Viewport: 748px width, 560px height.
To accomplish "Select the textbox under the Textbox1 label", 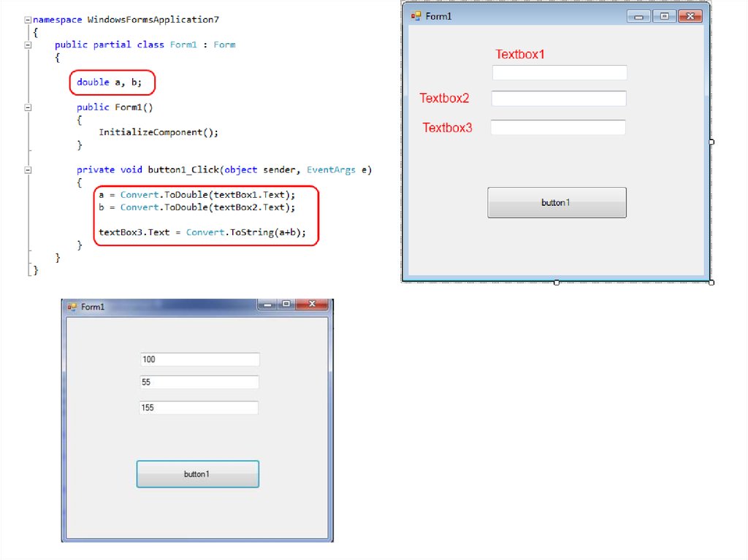I will point(560,72).
